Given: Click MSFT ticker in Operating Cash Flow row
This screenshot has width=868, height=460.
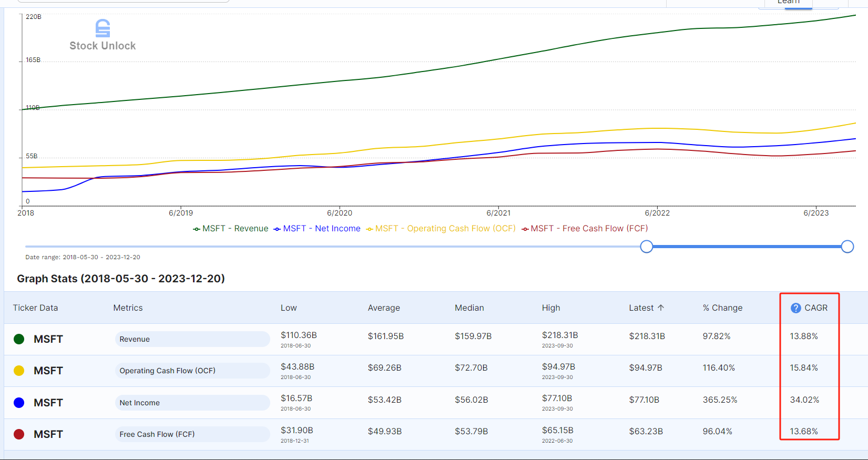Looking at the screenshot, I should pyautogui.click(x=48, y=371).
